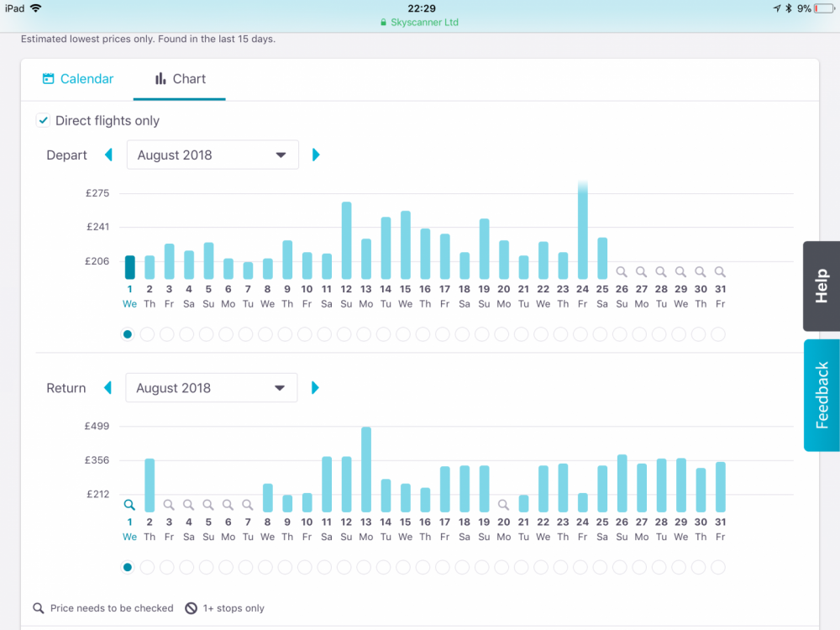Check price for depart date 28 Tu
840x630 pixels.
pyautogui.click(x=661, y=272)
